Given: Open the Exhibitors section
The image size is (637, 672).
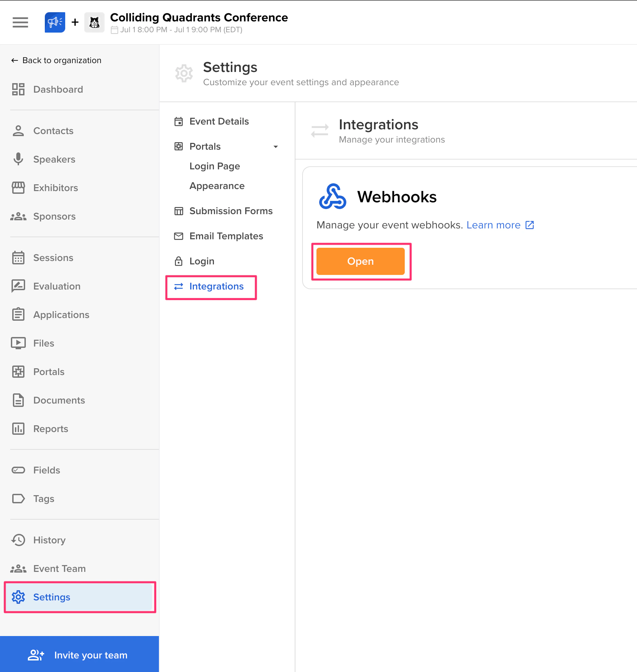Looking at the screenshot, I should pos(55,188).
